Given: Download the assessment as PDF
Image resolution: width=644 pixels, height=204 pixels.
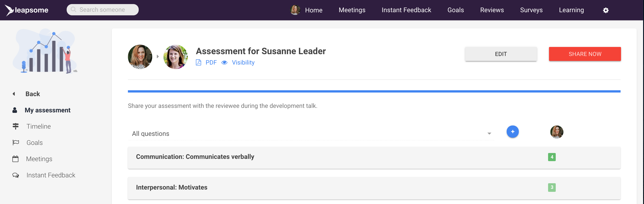Looking at the screenshot, I should click(x=211, y=63).
